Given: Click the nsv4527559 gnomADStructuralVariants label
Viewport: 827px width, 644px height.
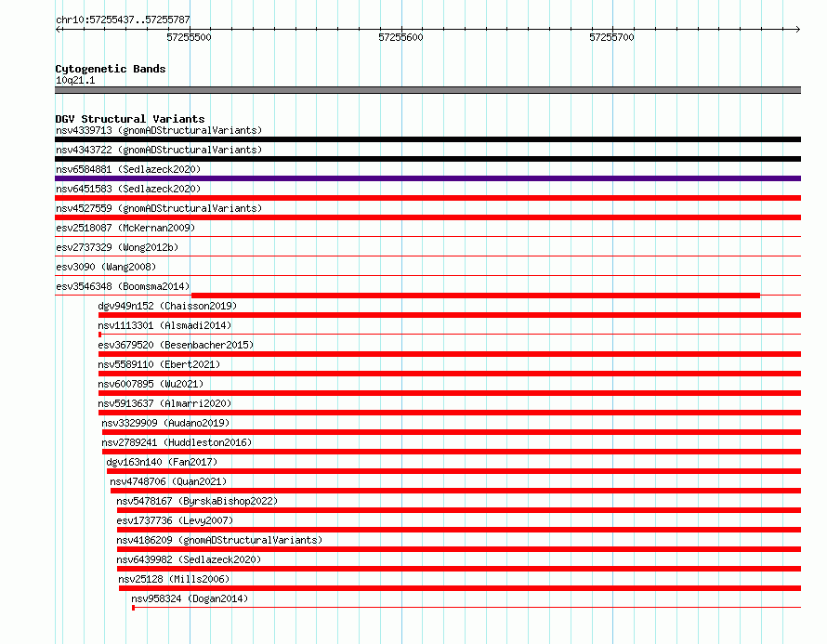Looking at the screenshot, I should (x=159, y=208).
